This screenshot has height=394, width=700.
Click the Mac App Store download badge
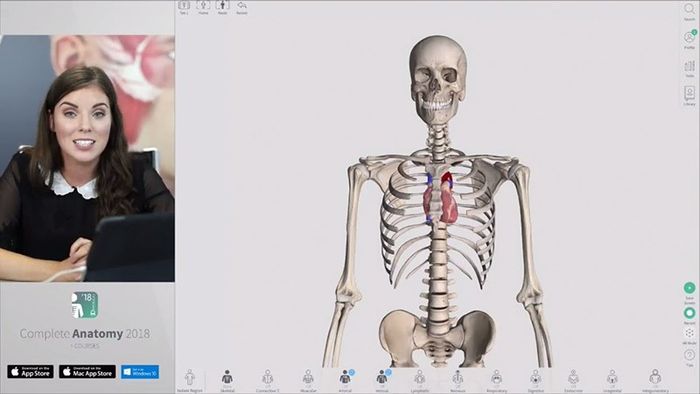[88, 372]
